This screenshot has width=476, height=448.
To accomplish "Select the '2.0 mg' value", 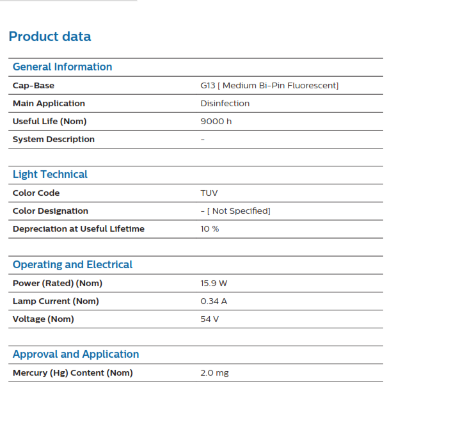I will tap(214, 373).
